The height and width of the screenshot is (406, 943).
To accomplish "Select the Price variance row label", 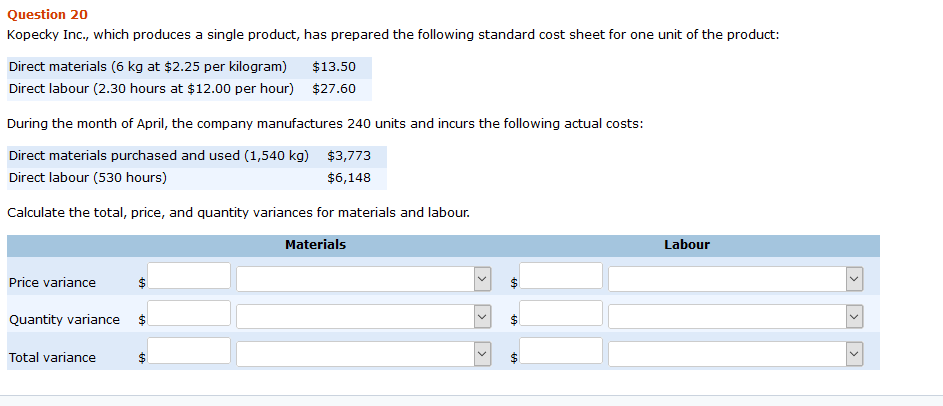I will (x=52, y=283).
